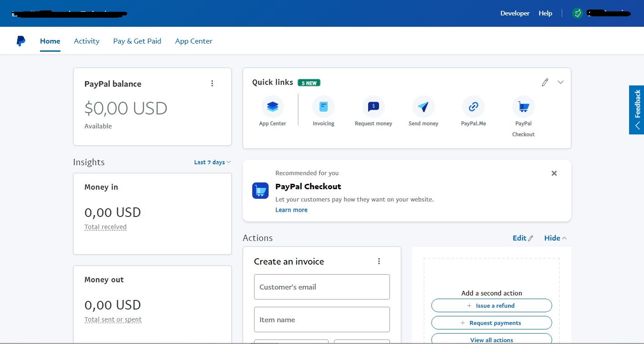Hide the Actions section
The image size is (644, 344).
[555, 238]
